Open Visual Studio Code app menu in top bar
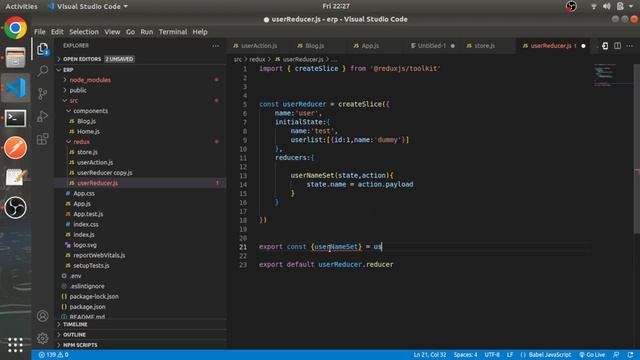 coord(88,7)
